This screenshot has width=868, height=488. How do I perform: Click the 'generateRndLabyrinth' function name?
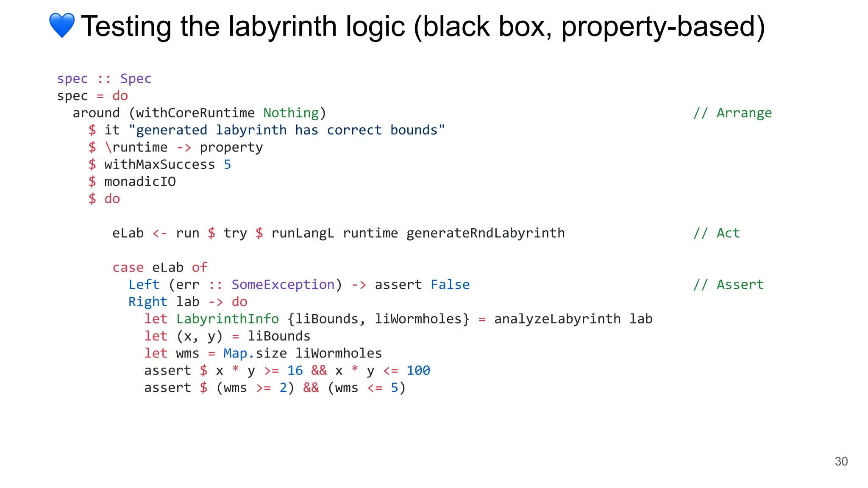click(485, 233)
